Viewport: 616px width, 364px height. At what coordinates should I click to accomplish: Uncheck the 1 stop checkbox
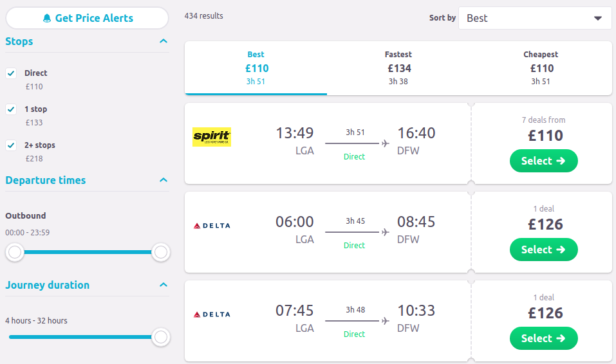click(x=11, y=109)
